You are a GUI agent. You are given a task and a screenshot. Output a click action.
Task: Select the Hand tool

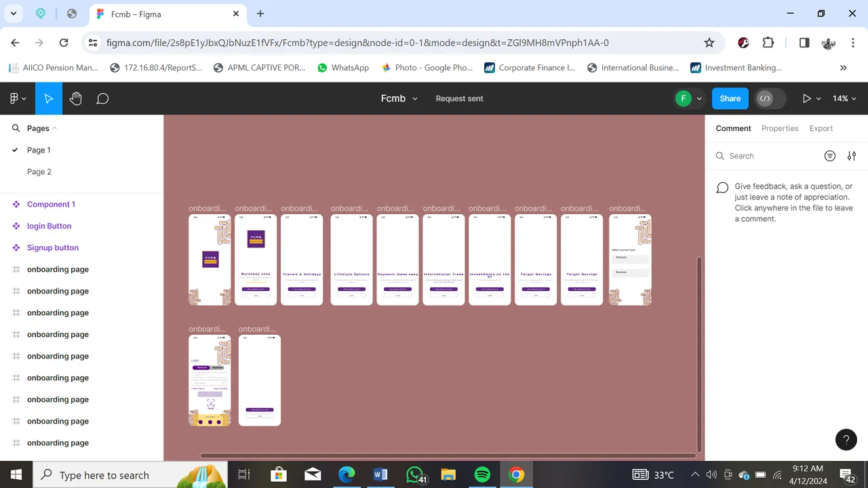[x=75, y=98]
